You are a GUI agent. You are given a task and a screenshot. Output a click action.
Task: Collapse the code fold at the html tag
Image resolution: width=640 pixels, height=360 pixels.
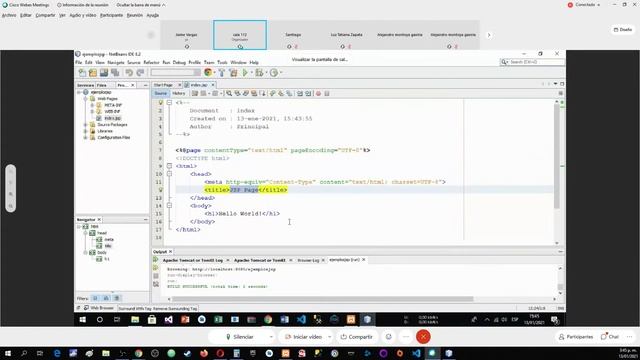169,166
